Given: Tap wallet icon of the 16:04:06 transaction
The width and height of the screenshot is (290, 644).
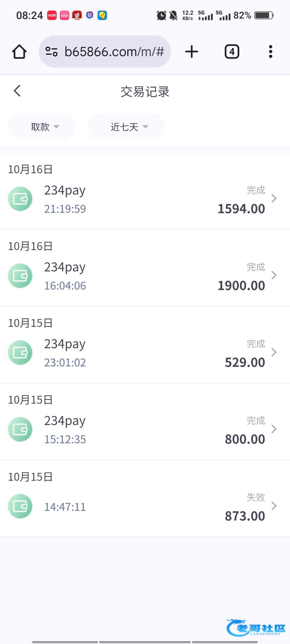Looking at the screenshot, I should [x=20, y=276].
